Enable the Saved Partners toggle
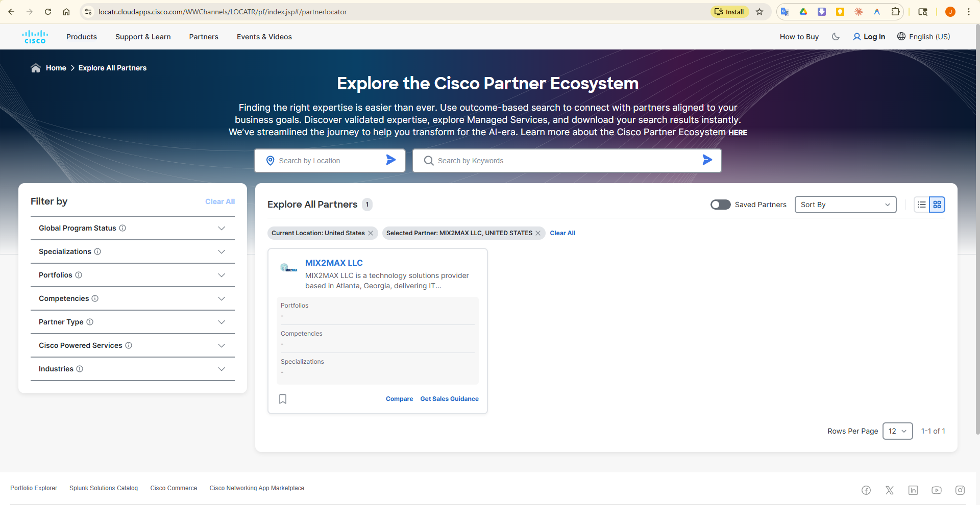 (x=720, y=204)
